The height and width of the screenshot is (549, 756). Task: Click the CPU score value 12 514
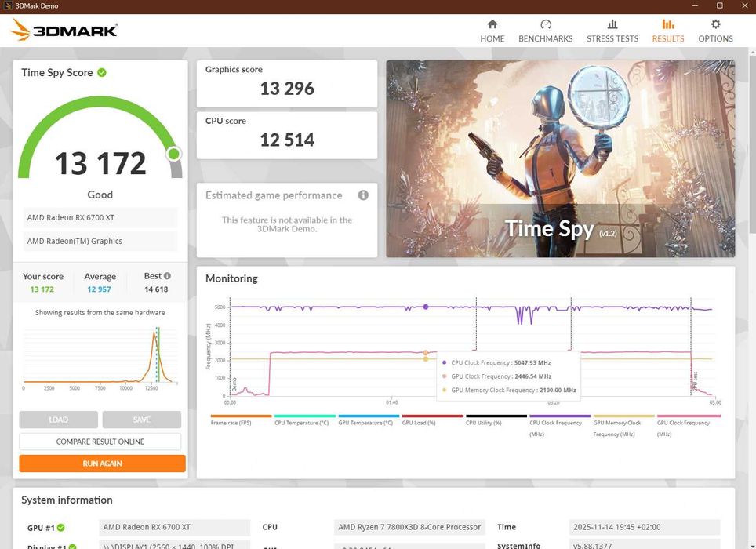coord(287,140)
